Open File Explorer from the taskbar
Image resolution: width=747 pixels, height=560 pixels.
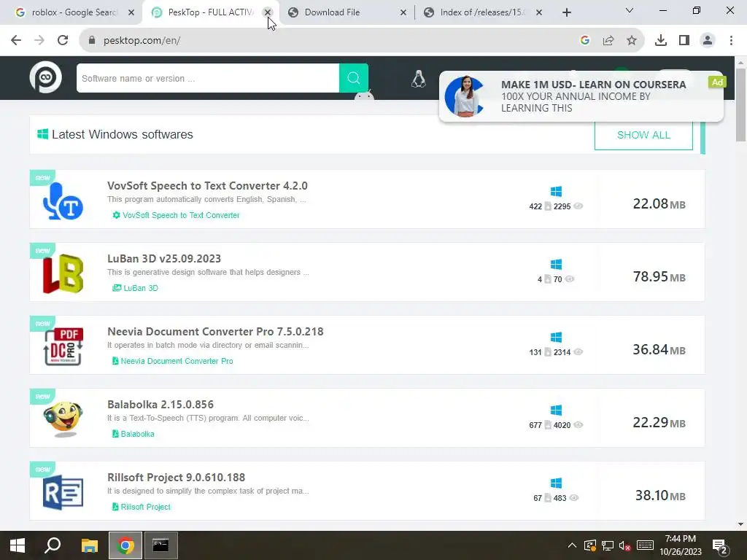click(x=90, y=545)
